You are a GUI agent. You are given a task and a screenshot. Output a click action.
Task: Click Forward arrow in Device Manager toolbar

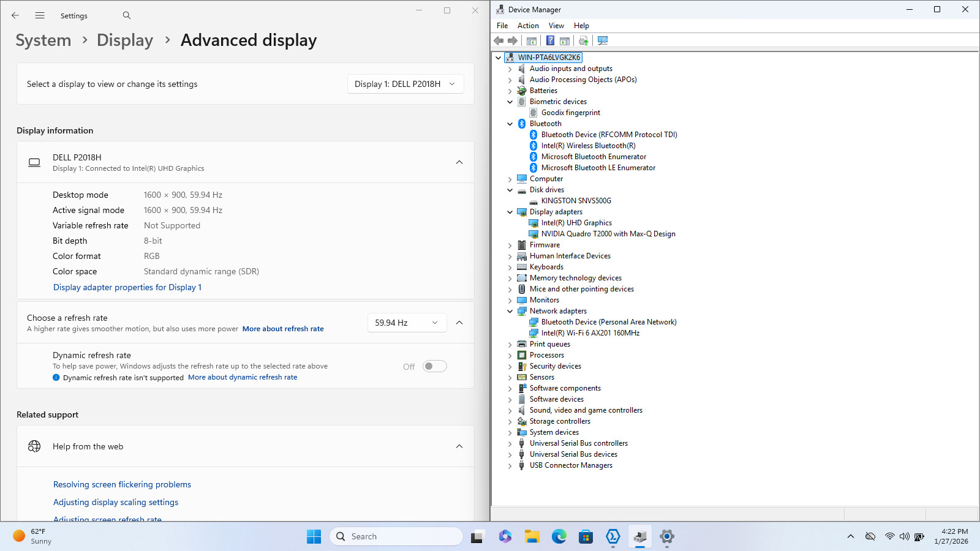pyautogui.click(x=513, y=40)
